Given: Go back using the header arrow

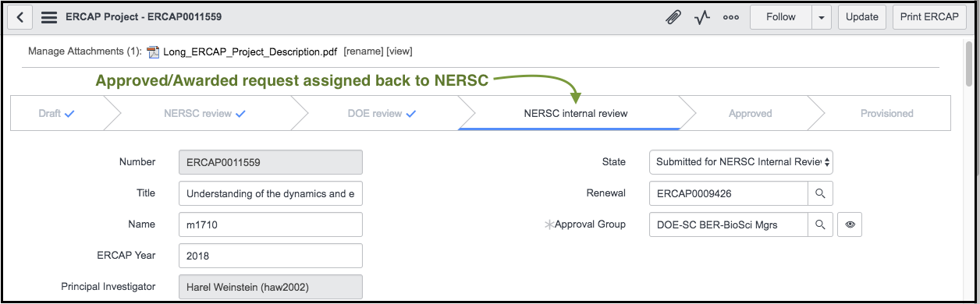Looking at the screenshot, I should tap(20, 17).
